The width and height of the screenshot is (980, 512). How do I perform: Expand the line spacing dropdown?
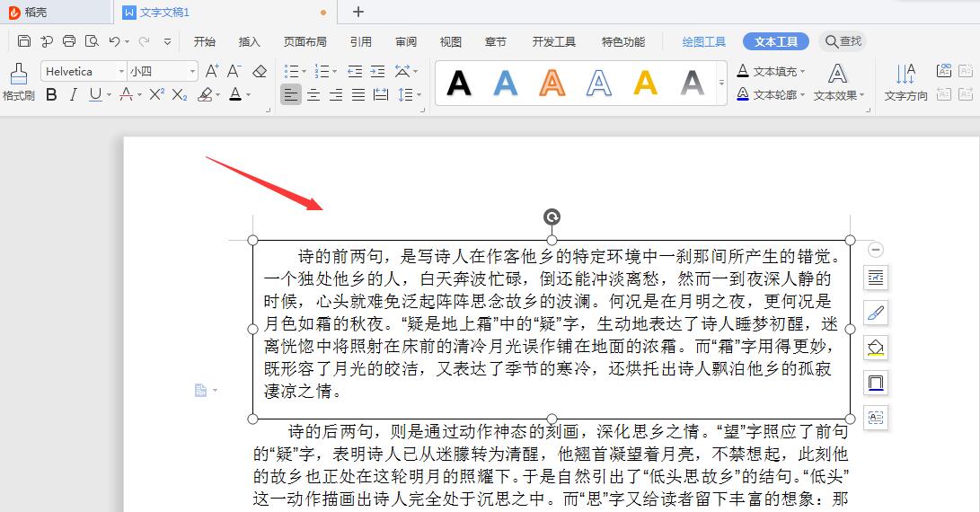click(x=419, y=94)
